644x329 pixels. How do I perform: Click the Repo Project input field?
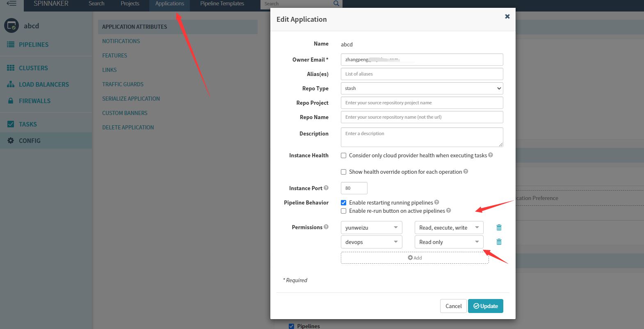tap(422, 103)
